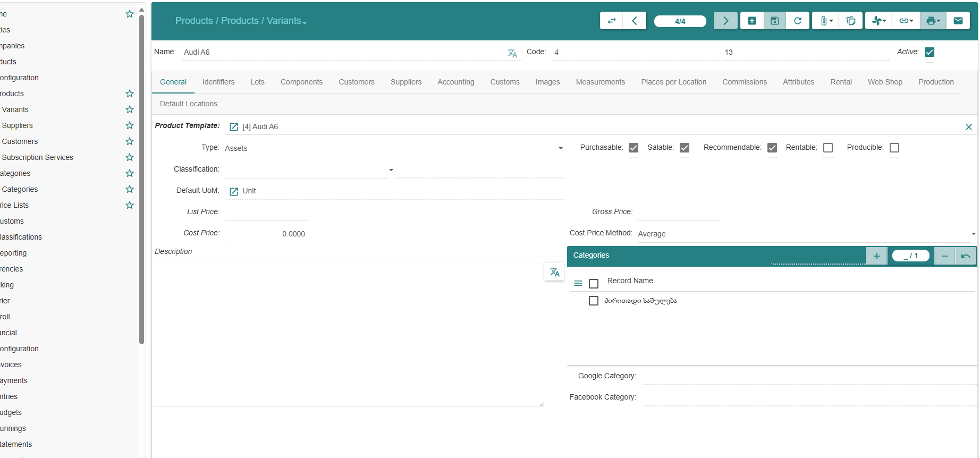Open the Measurements tab
980x458 pixels.
tap(600, 82)
